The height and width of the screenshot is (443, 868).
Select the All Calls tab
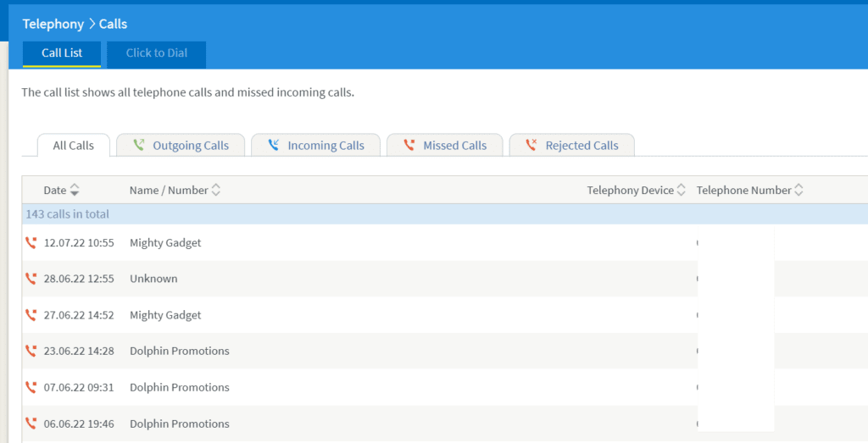point(73,146)
